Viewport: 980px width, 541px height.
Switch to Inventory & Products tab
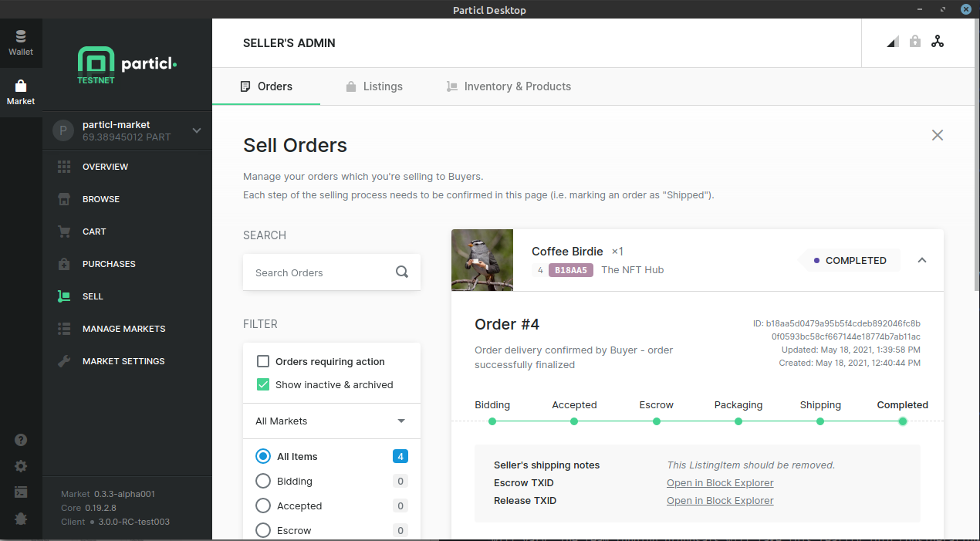(509, 86)
